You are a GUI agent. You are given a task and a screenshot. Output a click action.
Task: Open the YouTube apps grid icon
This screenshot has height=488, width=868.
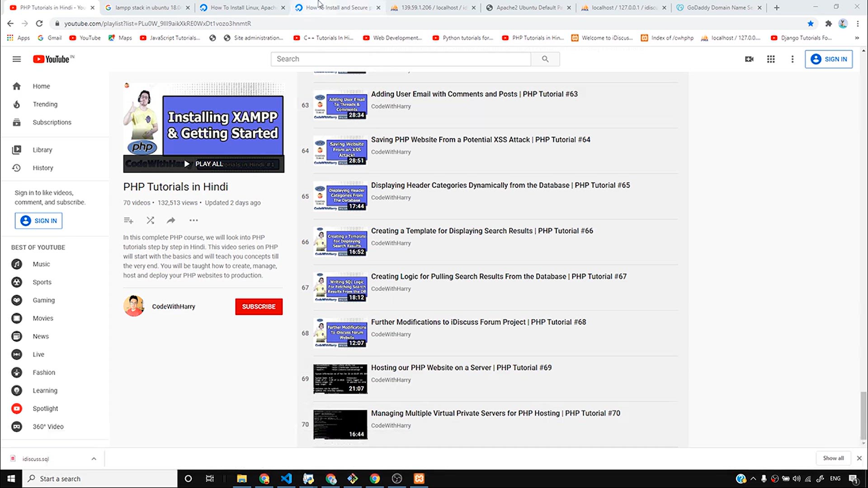point(771,59)
